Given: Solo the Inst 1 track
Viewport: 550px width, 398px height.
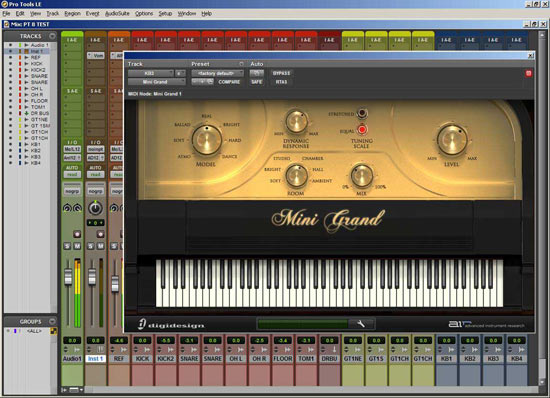Looking at the screenshot, I should click(x=90, y=246).
